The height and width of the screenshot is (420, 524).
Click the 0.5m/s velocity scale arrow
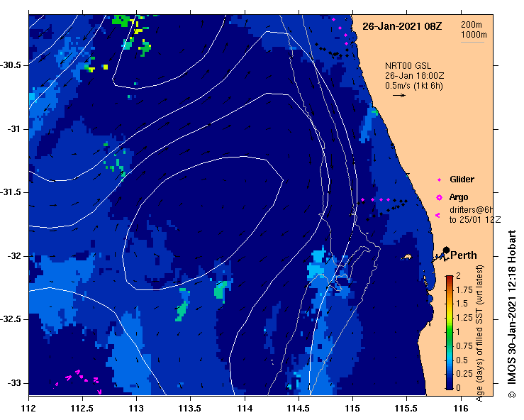pos(399,95)
